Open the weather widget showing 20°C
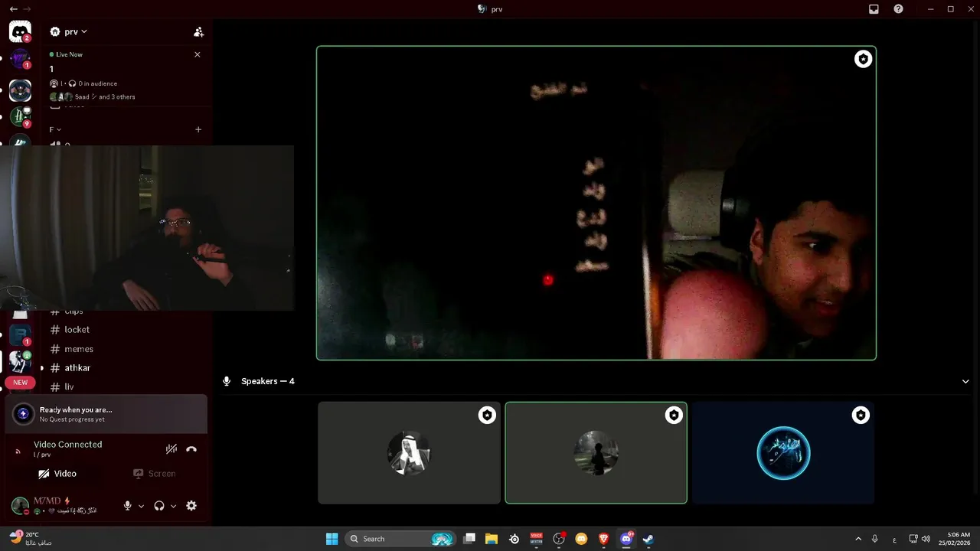The height and width of the screenshot is (551, 980). 31,539
